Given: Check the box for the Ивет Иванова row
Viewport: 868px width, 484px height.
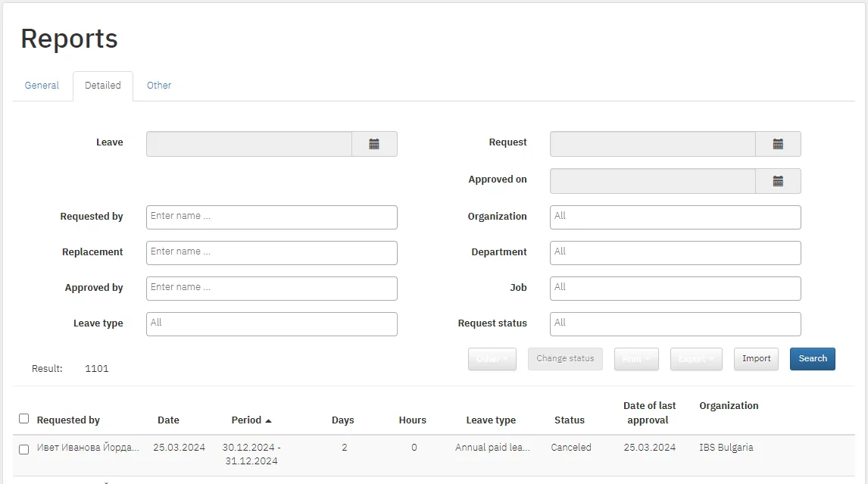Looking at the screenshot, I should pos(23,449).
